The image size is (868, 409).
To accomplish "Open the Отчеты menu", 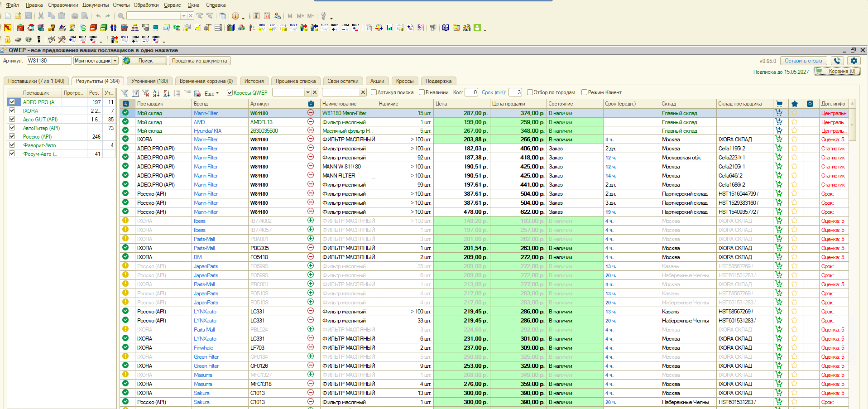I will point(121,5).
